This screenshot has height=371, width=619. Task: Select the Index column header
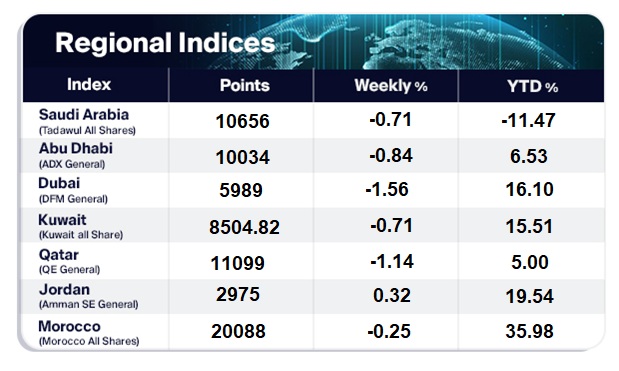[x=89, y=84]
